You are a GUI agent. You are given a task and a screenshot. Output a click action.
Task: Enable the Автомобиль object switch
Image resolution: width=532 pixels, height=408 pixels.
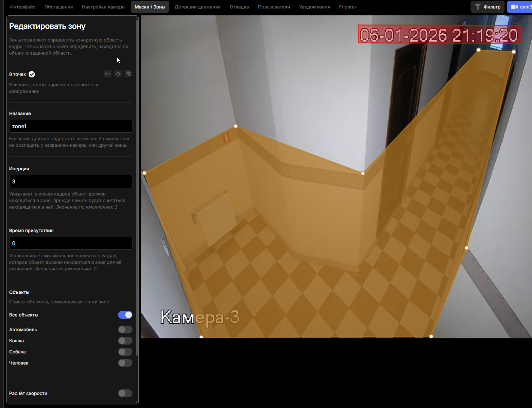tap(125, 330)
